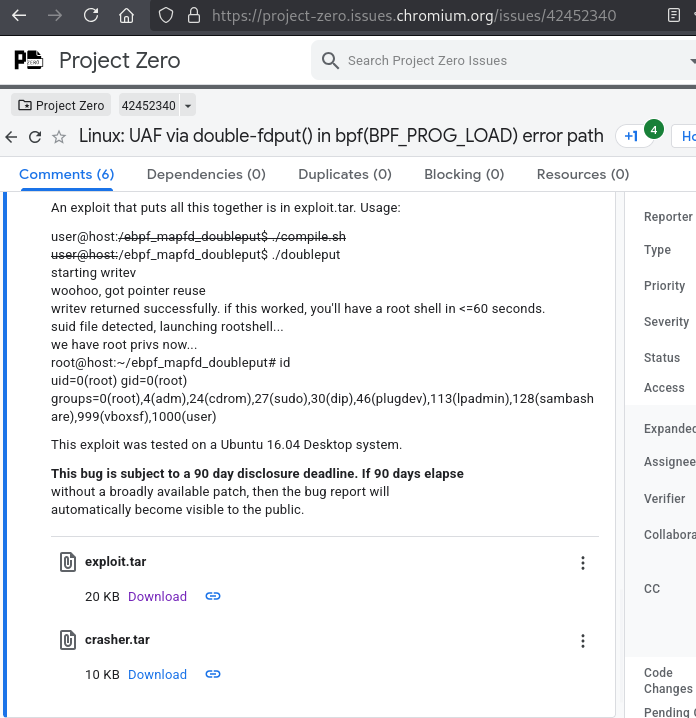Click the Project Zero logo icon
This screenshot has height=718, width=696.
pyautogui.click(x=29, y=60)
